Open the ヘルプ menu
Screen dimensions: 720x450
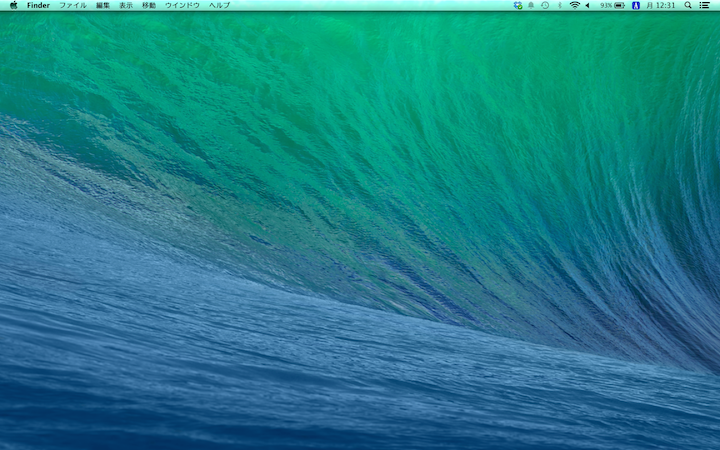[219, 5]
